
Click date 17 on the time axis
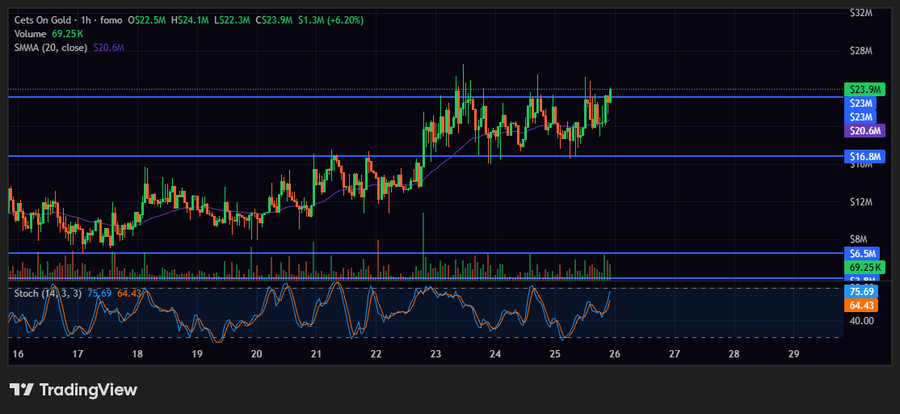click(78, 354)
